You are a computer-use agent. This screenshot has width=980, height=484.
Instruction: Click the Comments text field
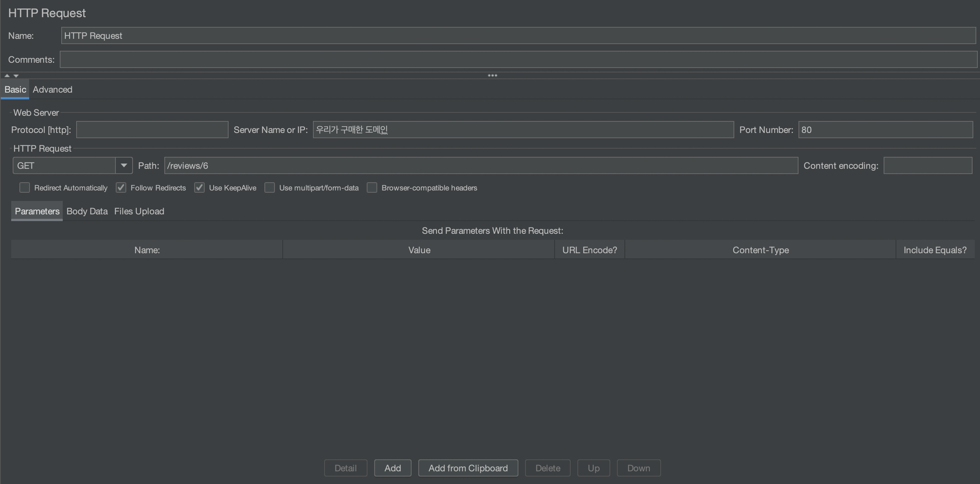pos(518,60)
